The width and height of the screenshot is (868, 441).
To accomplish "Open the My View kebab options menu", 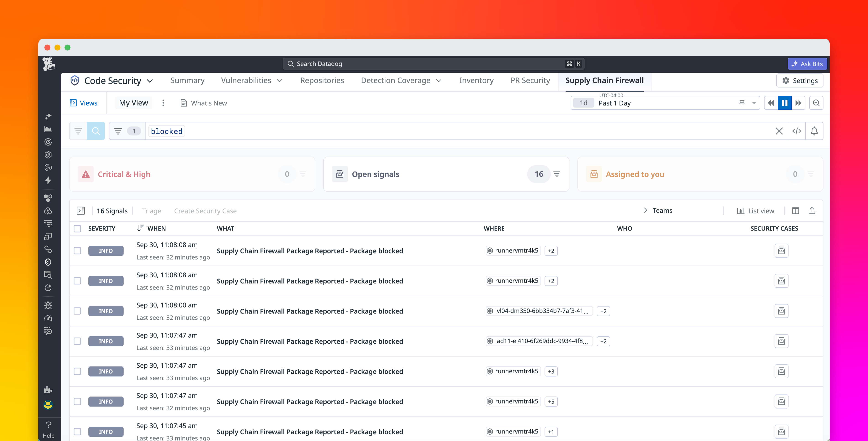I will (163, 103).
